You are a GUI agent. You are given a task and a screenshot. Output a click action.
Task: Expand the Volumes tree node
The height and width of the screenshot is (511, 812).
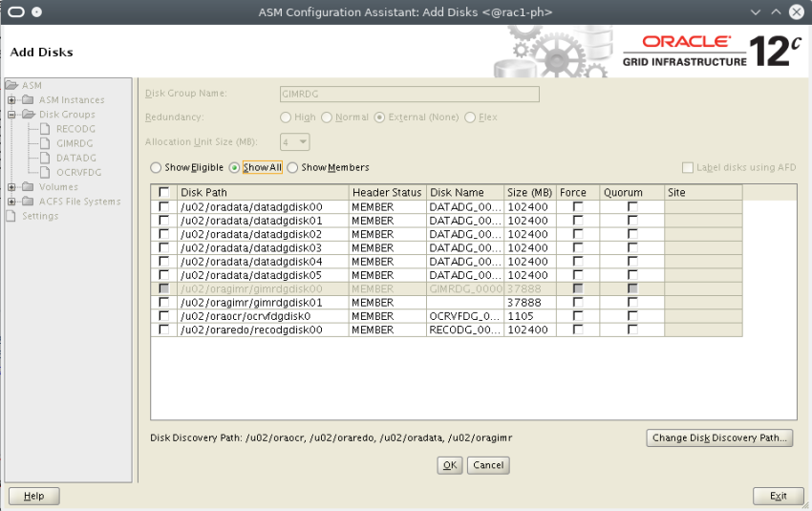(x=11, y=186)
